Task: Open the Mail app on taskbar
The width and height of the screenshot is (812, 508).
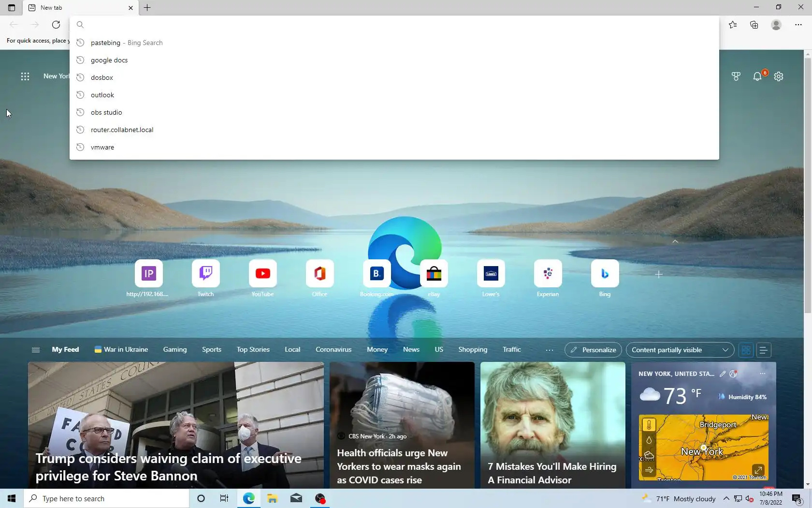Action: coord(296,498)
